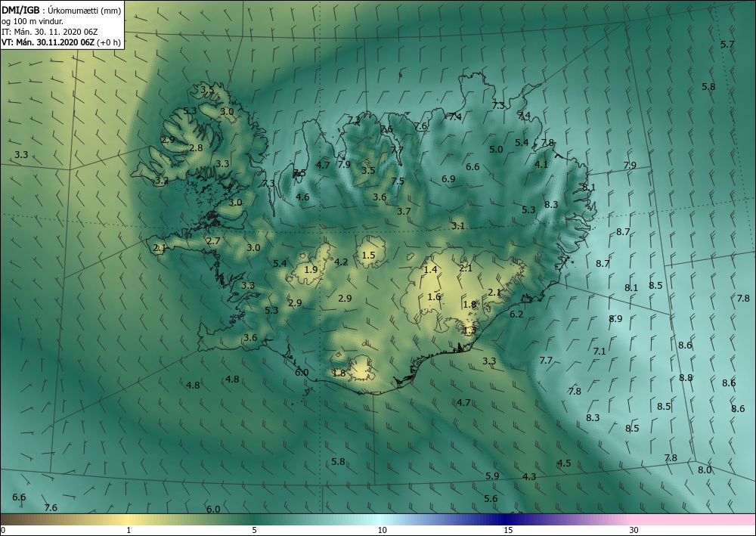Click the 5.0 value on the map
This screenshot has width=756, height=536.
pos(496,150)
